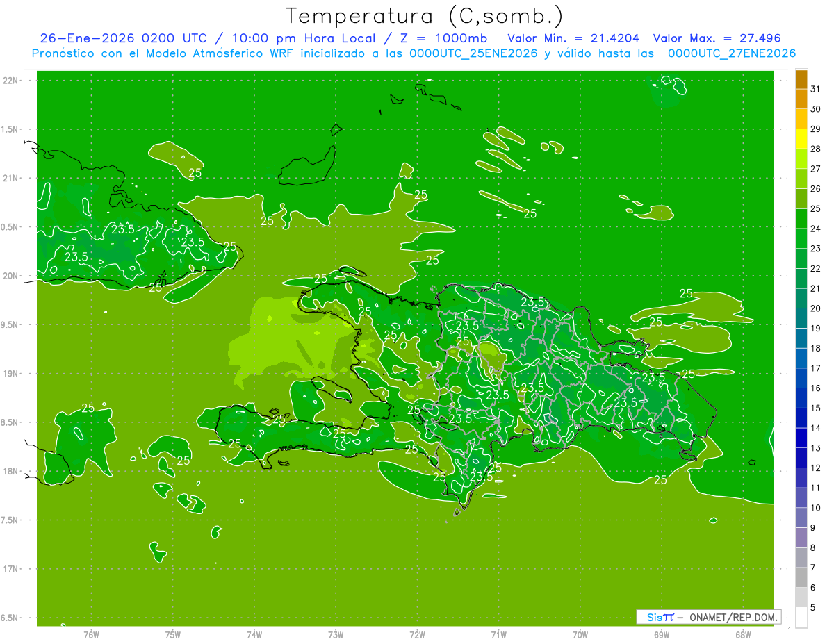Click the "76W" longitude label
The height and width of the screenshot is (644, 834).
tap(91, 635)
